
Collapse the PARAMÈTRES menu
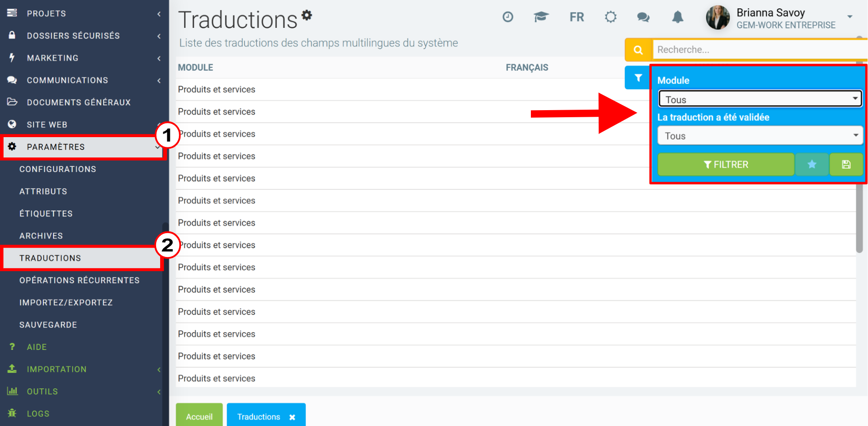click(x=82, y=147)
